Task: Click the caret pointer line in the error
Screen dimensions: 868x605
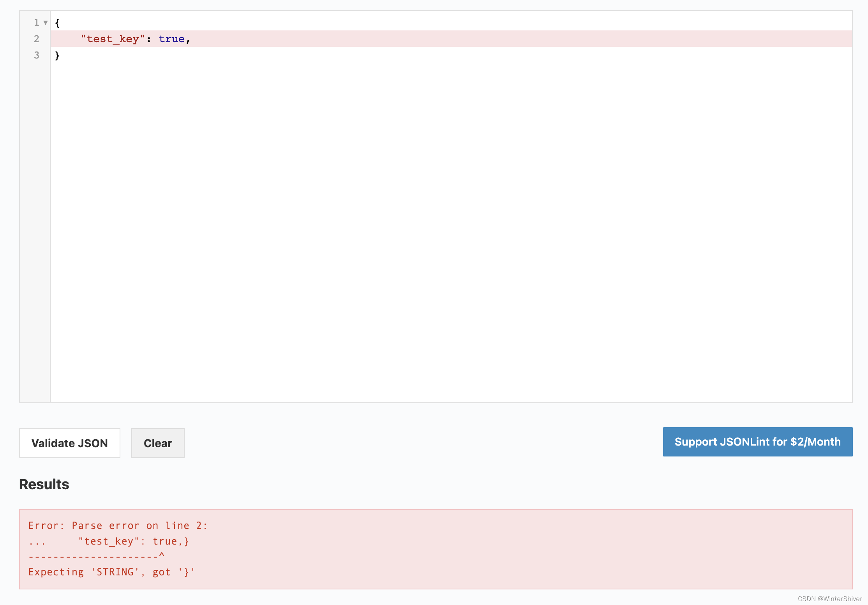Action: click(97, 555)
